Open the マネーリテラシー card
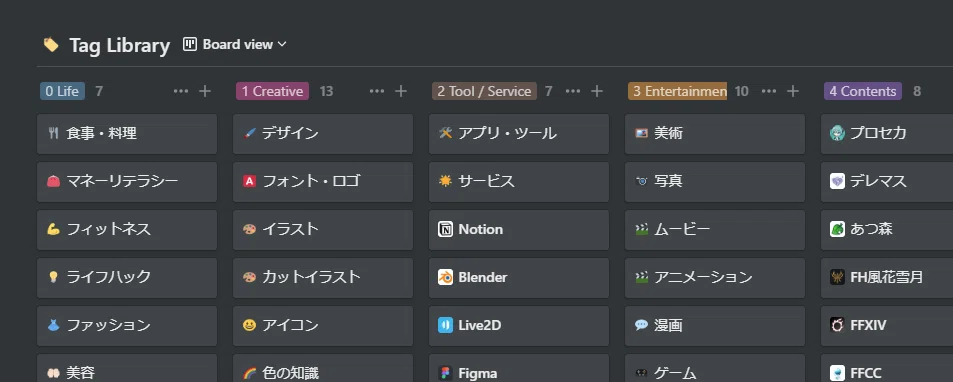The width and height of the screenshot is (953, 382). coord(127,182)
